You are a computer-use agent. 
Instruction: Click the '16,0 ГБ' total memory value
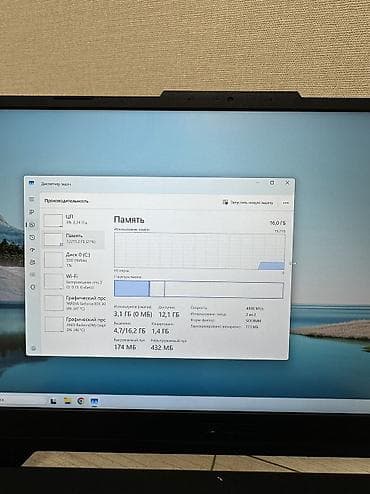(278, 223)
